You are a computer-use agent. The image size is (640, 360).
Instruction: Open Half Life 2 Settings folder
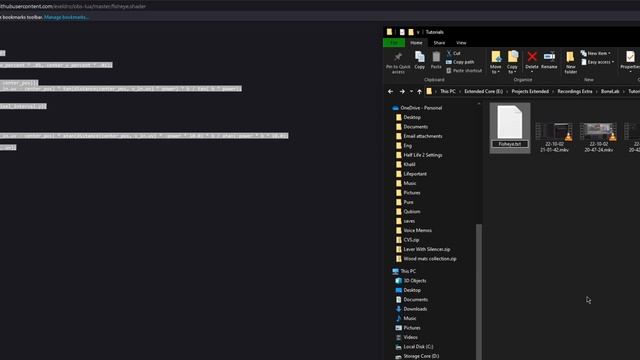point(419,155)
